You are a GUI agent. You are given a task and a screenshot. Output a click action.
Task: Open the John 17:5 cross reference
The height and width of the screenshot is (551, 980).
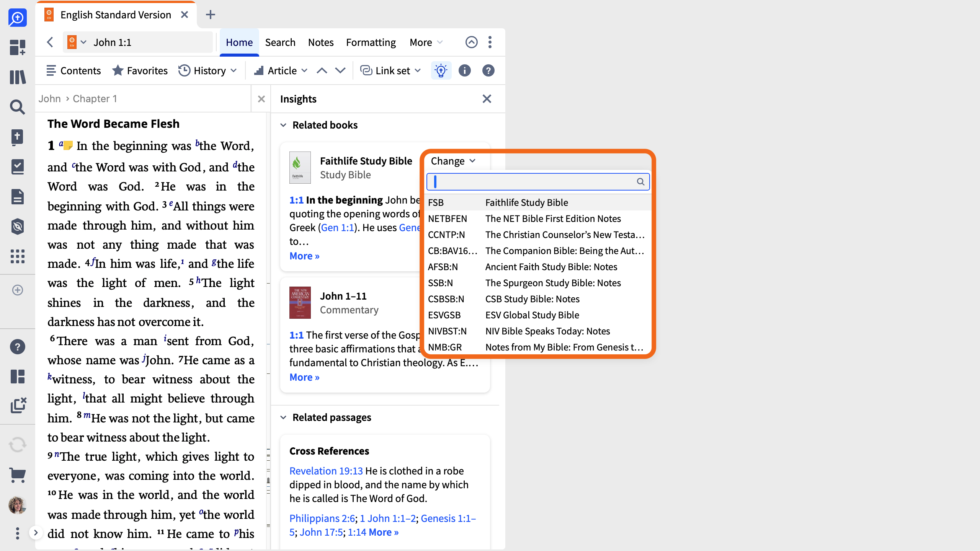coord(321,532)
